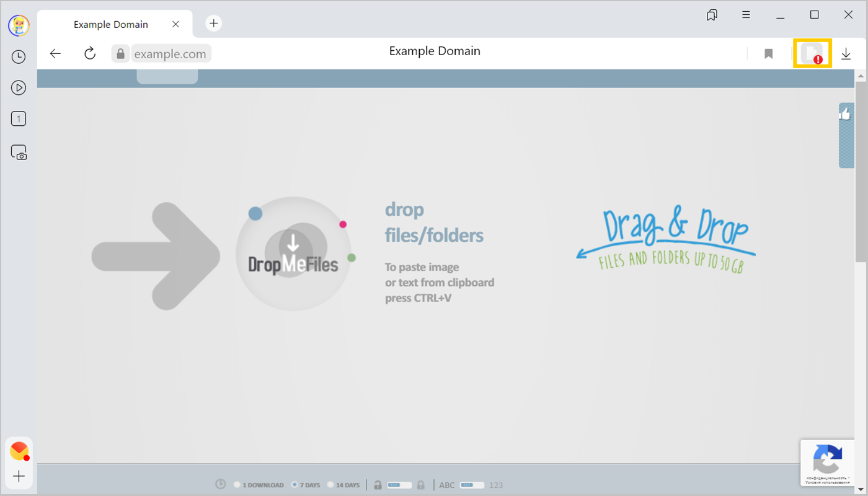Select the 14 Days storage option
Viewport: 868px width, 496px height.
330,485
